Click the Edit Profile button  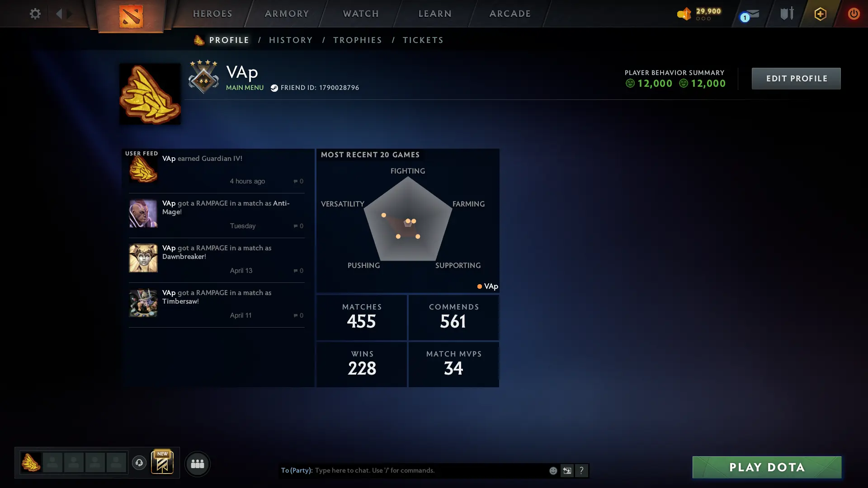(x=796, y=79)
